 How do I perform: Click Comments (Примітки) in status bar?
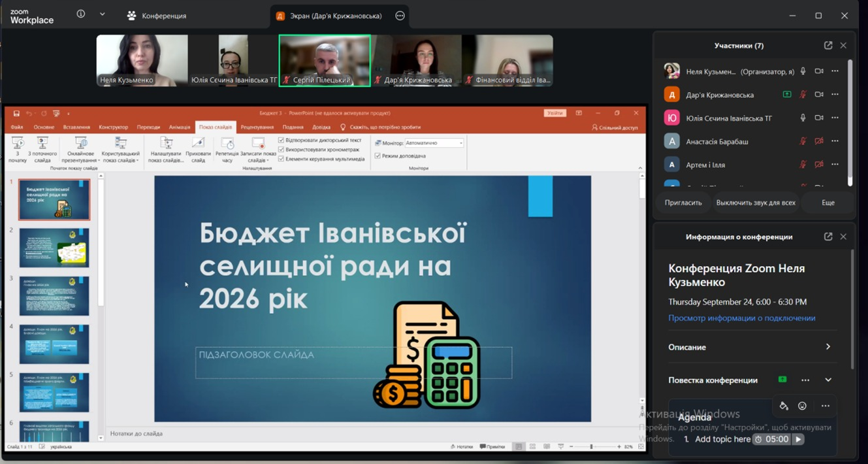coord(492,447)
